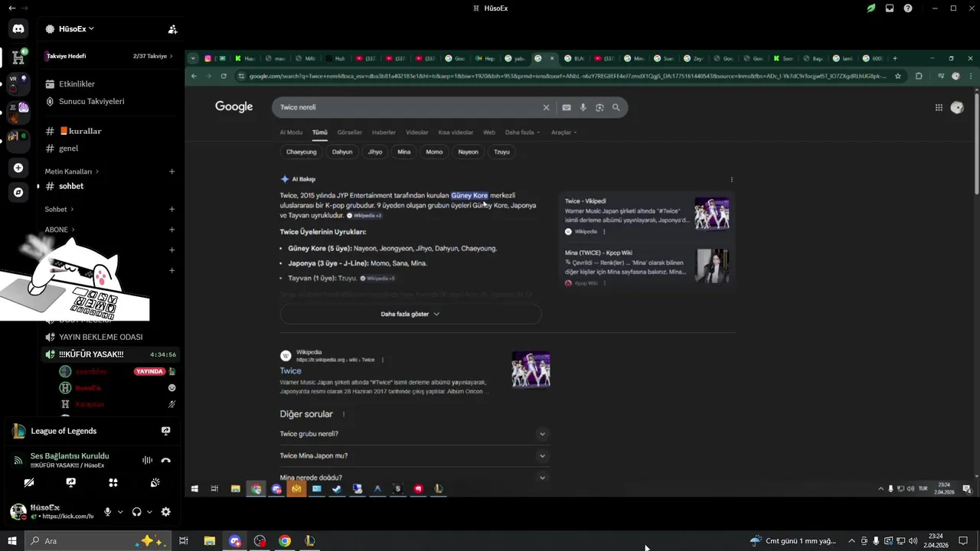
Task: Expand Twice grubu nereli? question
Action: click(414, 434)
